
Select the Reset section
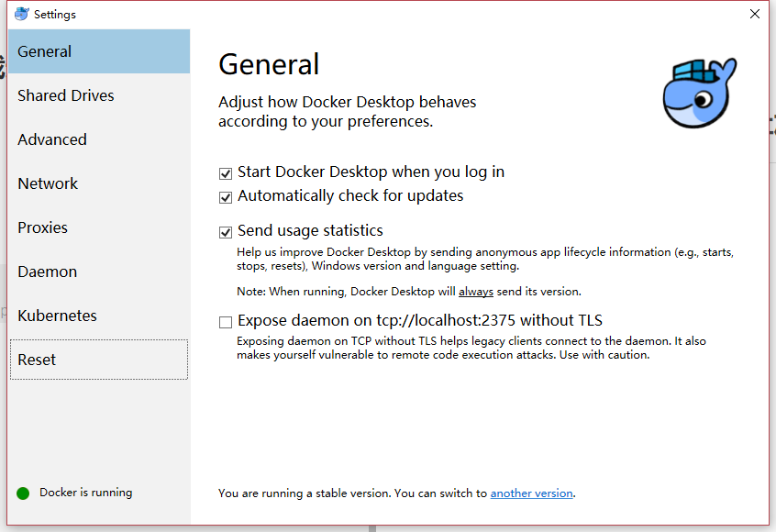tap(99, 360)
